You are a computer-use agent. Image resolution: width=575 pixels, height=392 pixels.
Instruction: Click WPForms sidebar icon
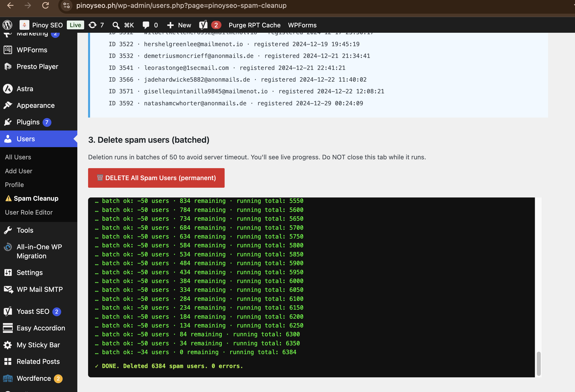point(8,50)
